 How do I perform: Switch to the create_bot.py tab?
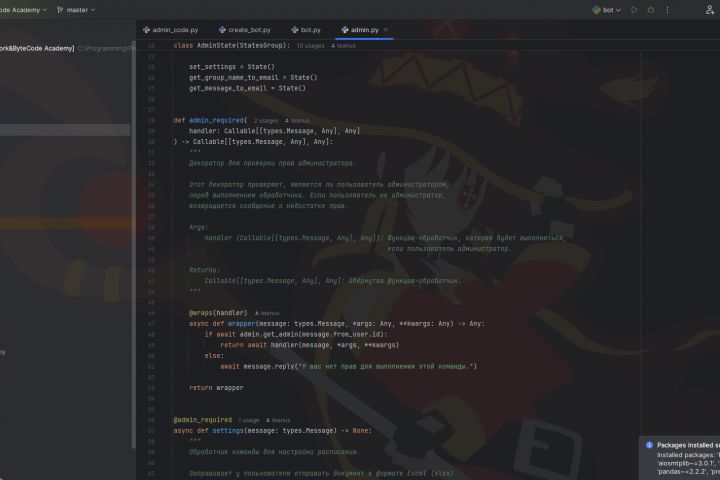click(245, 30)
